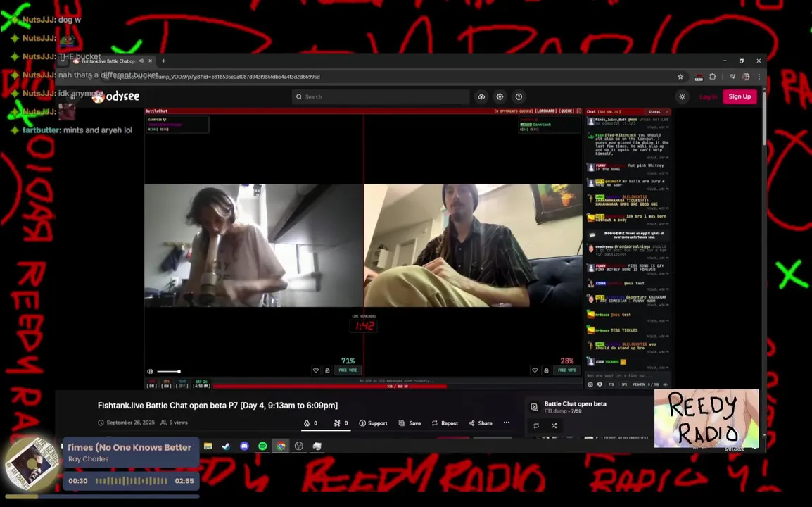Open the Spotify taskbar icon
Image resolution: width=812 pixels, height=507 pixels.
[262, 446]
